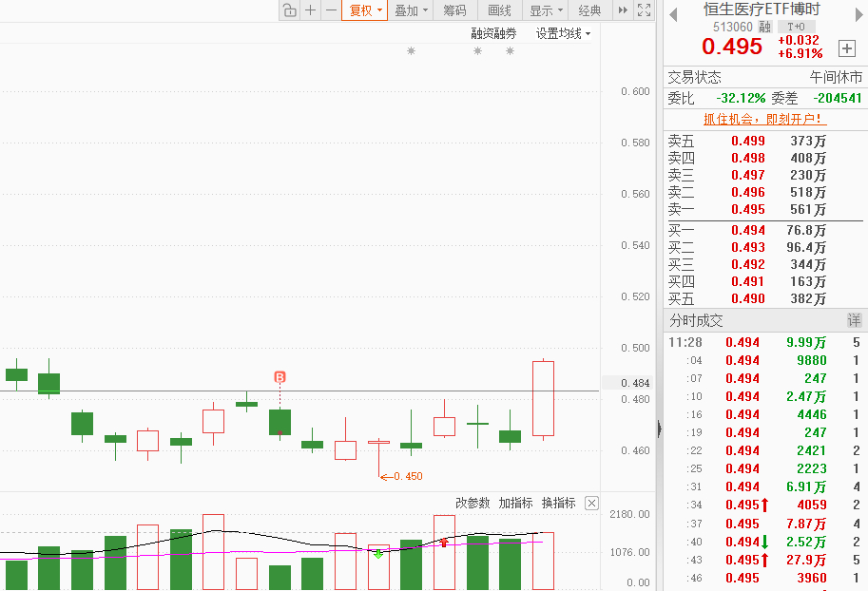The width and height of the screenshot is (868, 591).
Task: Click the T+0 badge
Action: [x=796, y=27]
